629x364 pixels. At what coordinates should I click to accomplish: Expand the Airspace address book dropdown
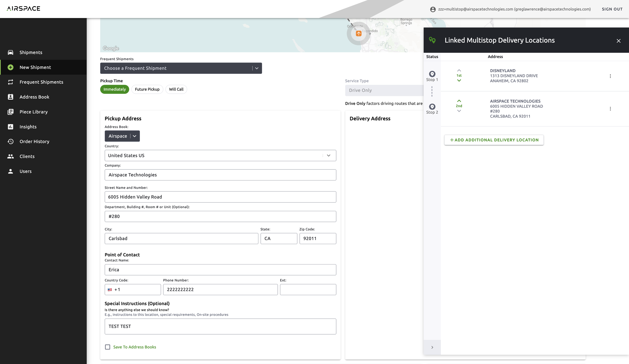pos(122,136)
